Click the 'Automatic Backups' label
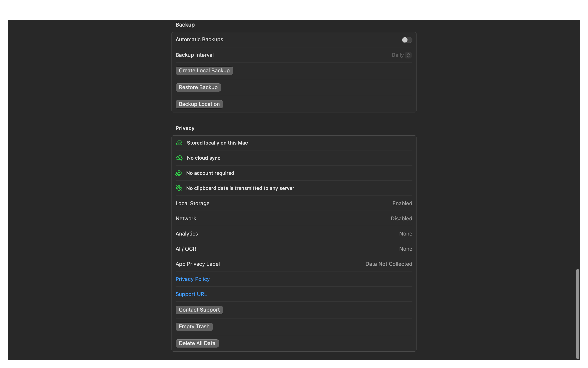Viewport: 588px width, 368px height. pyautogui.click(x=199, y=39)
